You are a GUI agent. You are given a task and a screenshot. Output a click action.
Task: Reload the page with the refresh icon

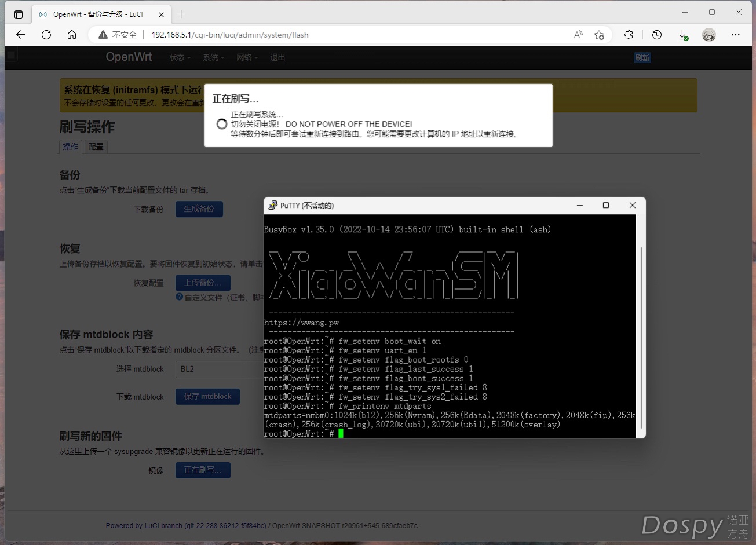(x=46, y=35)
